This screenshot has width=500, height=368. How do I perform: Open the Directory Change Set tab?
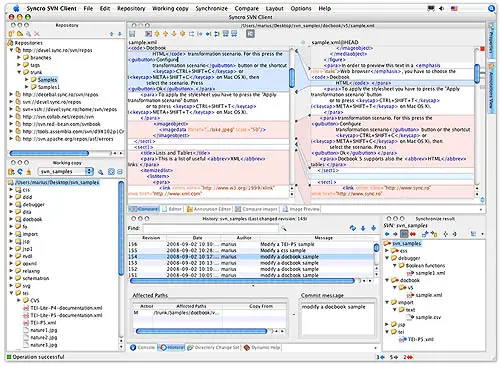point(214,347)
